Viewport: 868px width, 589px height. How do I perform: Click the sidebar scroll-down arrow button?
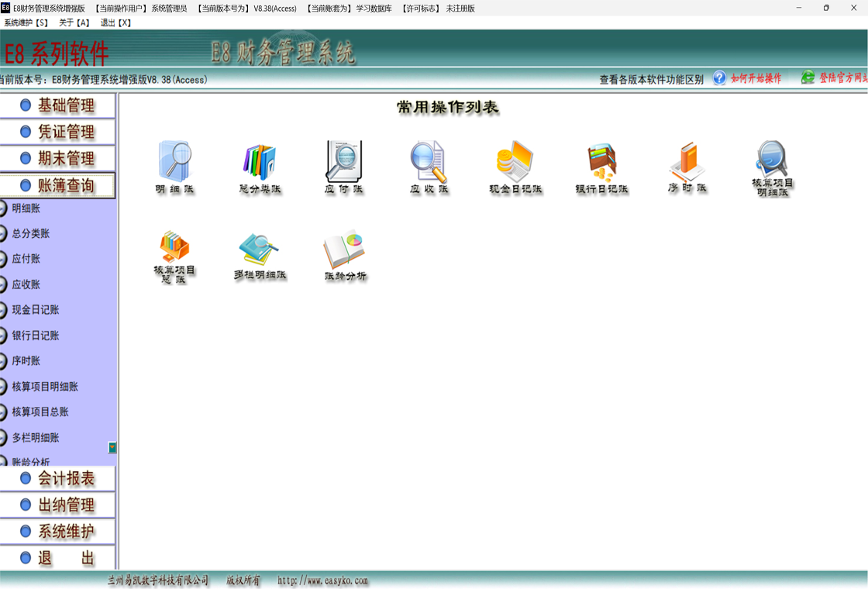coord(112,447)
